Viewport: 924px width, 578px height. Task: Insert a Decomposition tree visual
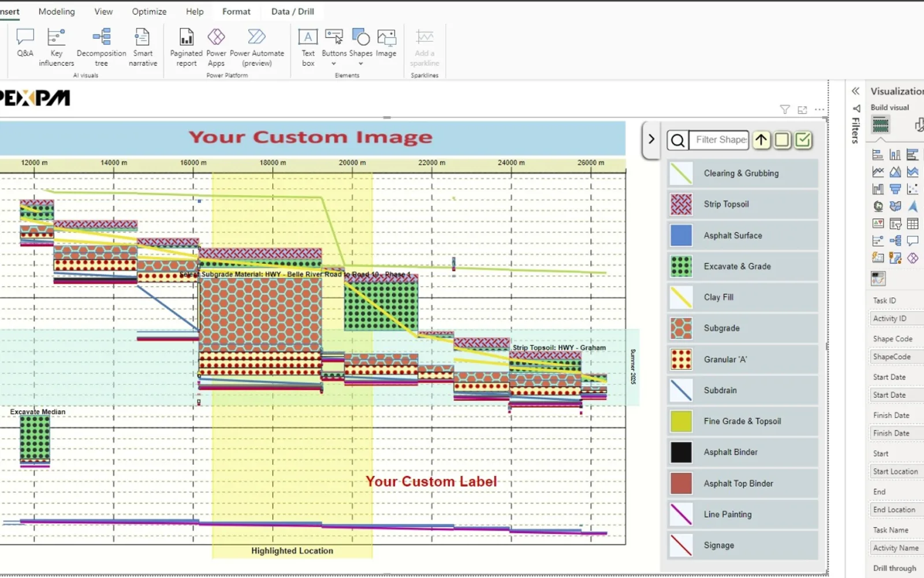[101, 47]
